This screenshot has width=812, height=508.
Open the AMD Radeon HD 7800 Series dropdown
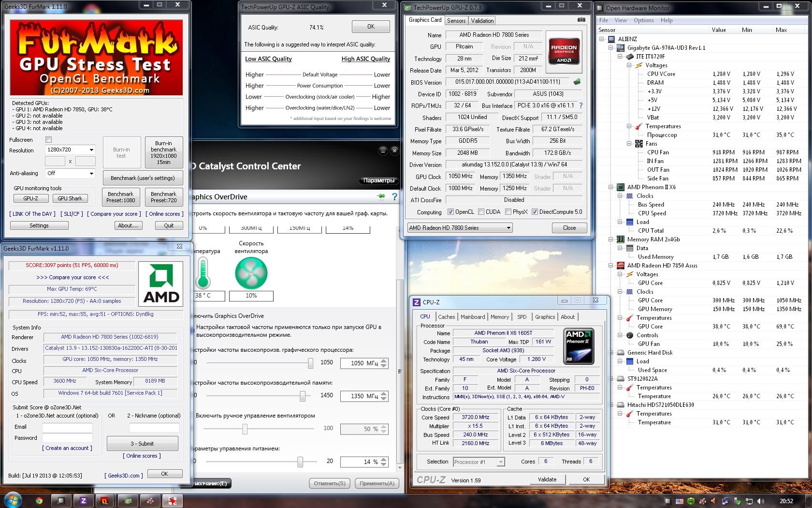click(459, 228)
